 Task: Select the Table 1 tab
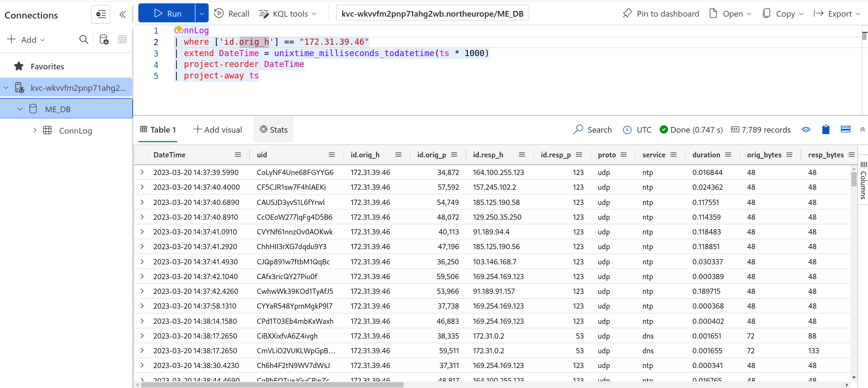pos(158,130)
